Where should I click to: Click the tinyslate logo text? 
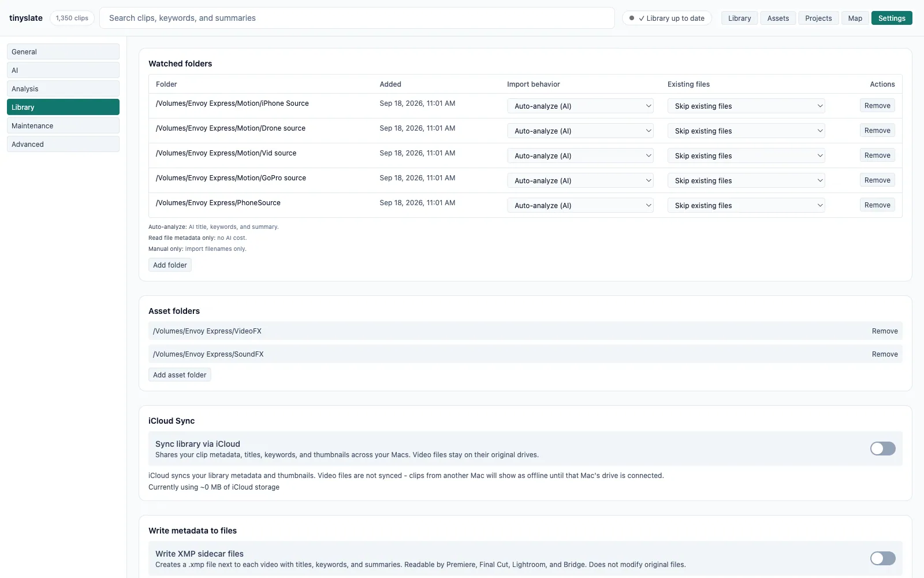(26, 18)
